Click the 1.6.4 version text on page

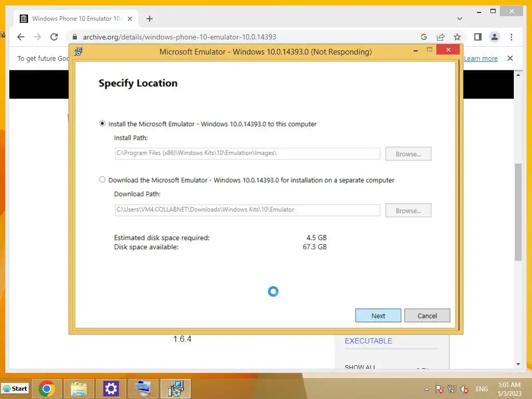pyautogui.click(x=182, y=339)
